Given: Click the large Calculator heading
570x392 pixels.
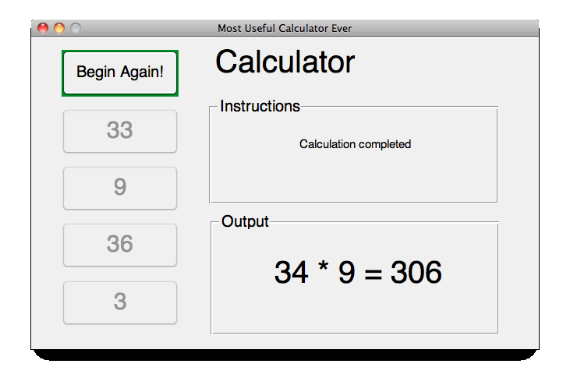Looking at the screenshot, I should pos(285,62).
